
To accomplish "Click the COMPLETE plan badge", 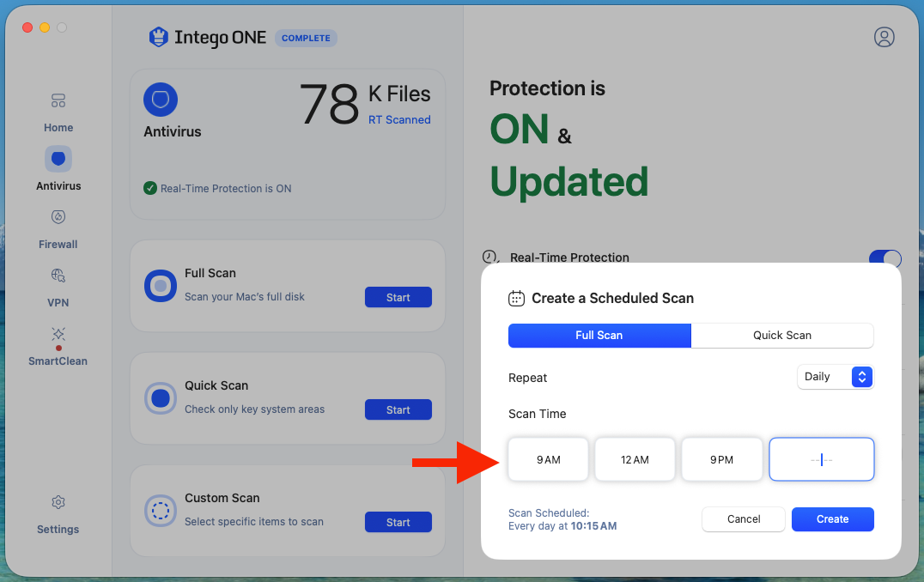I will click(x=306, y=39).
